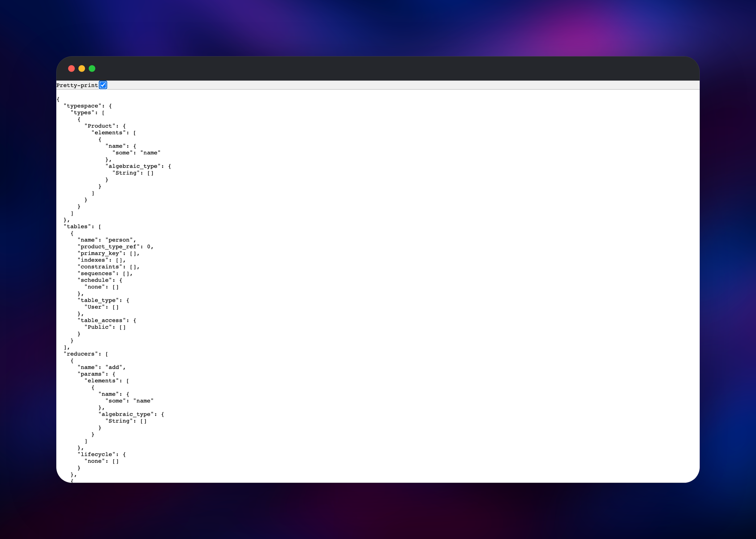
Task: Click the "none" key under lifecycle
Action: coord(94,461)
